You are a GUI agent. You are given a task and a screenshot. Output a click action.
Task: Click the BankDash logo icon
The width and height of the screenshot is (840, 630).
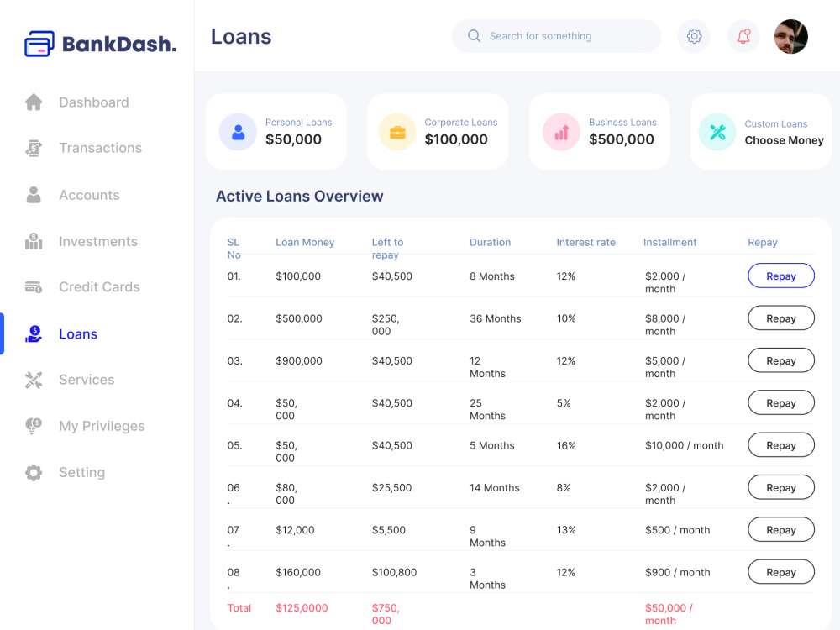click(39, 44)
